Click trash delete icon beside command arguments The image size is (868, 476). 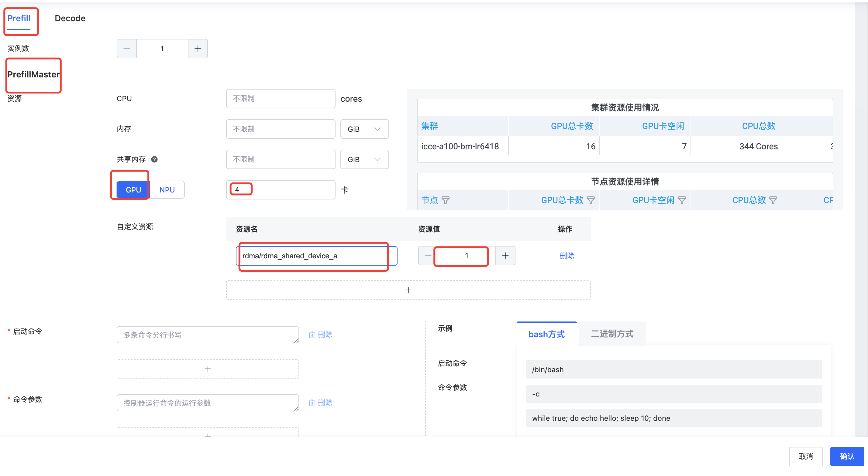(312, 403)
